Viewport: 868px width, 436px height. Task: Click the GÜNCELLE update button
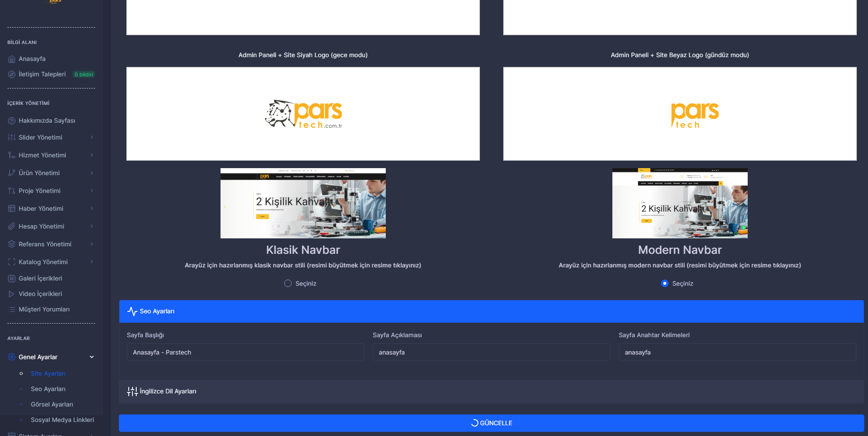(x=491, y=423)
